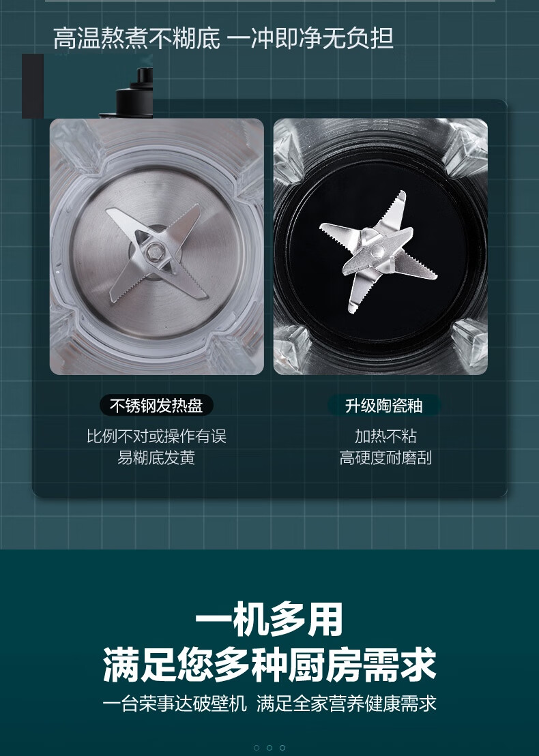The height and width of the screenshot is (756, 539).
Task: Click the 不锈钢发热盘 label badge
Action: click(156, 406)
